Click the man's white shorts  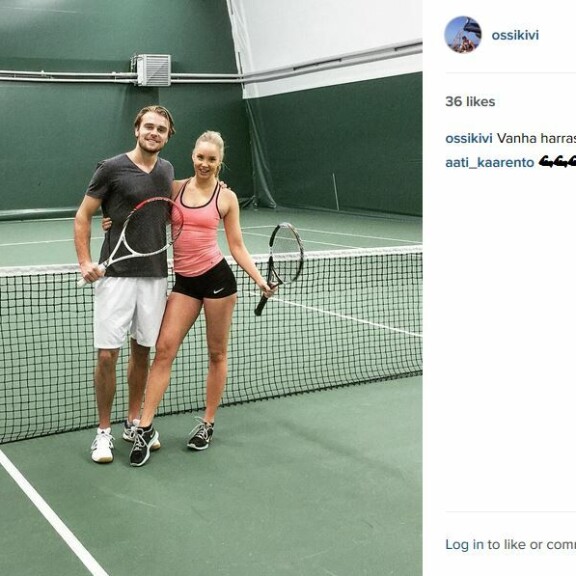(130, 312)
